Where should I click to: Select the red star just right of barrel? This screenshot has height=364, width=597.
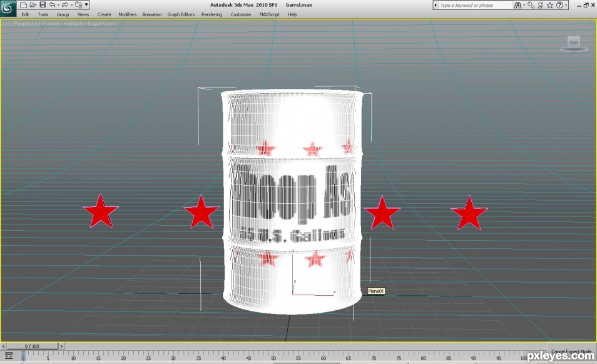382,213
